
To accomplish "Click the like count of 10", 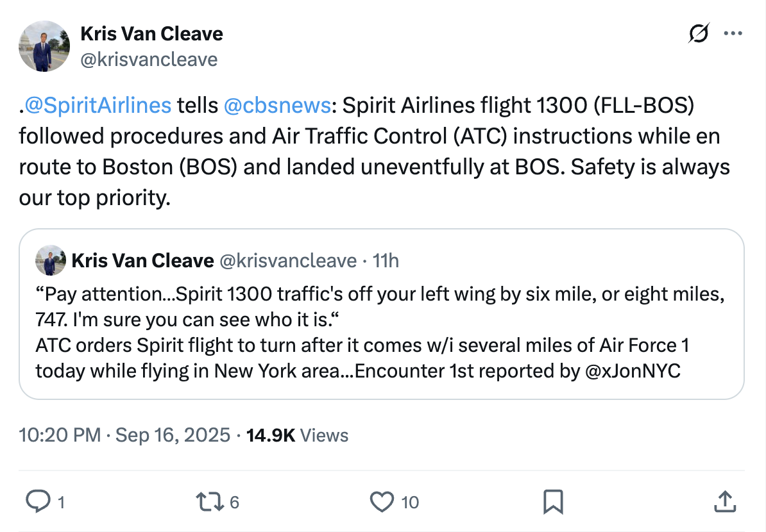I will 410,502.
